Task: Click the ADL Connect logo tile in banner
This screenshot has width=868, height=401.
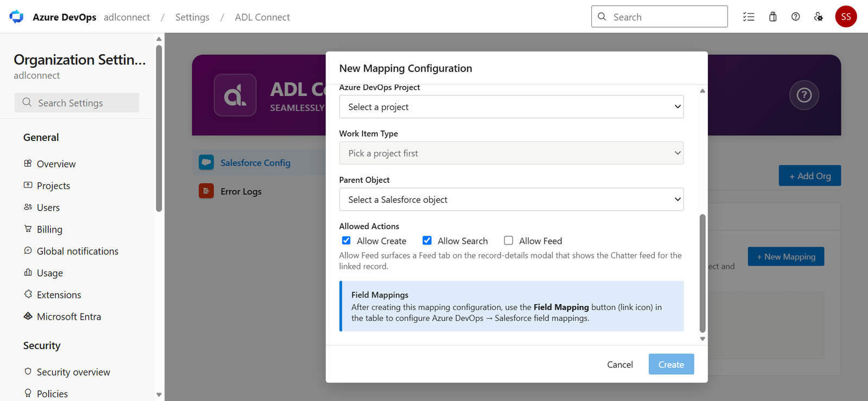Action: [x=235, y=95]
